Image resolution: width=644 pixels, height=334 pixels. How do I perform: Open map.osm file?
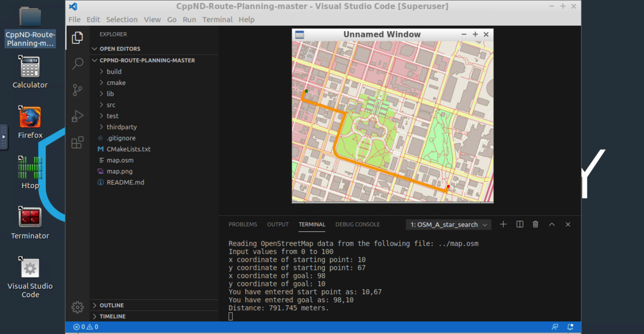click(x=154, y=160)
